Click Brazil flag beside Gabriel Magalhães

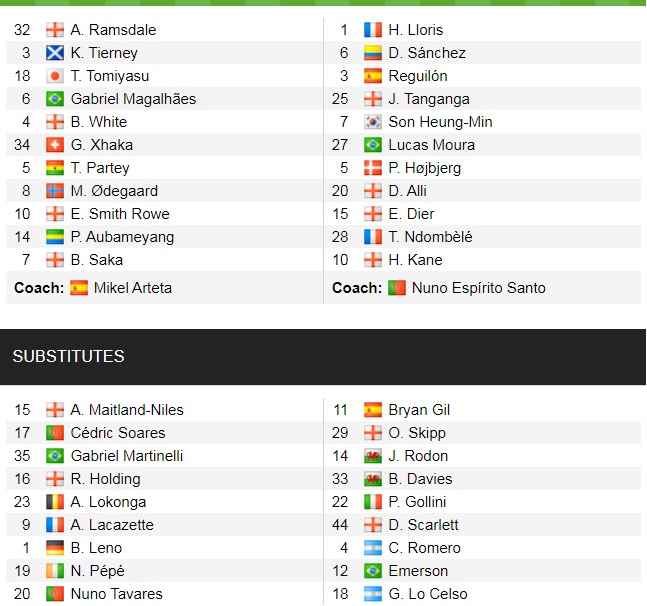tap(55, 99)
